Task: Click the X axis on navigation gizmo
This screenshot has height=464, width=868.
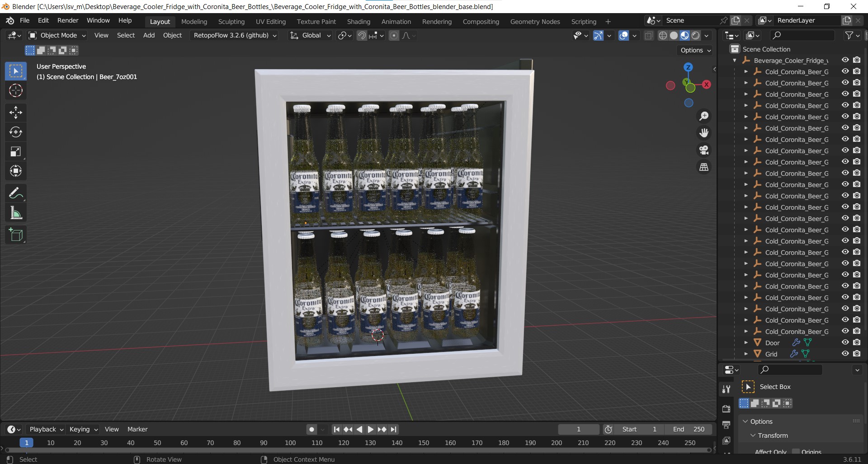Action: pos(706,84)
